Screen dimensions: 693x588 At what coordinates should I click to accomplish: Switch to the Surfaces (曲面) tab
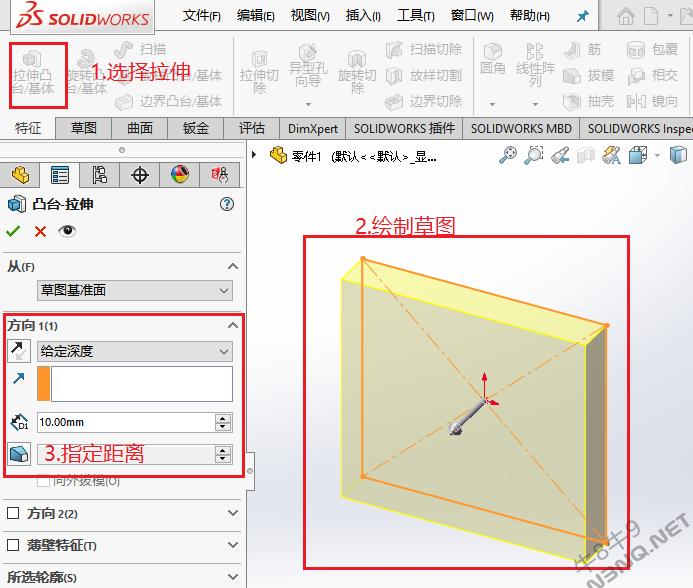pos(140,128)
